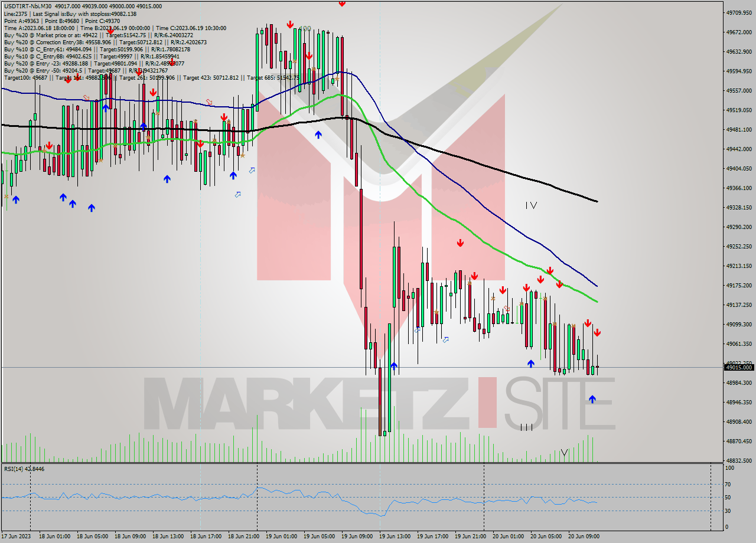Click the 18 Jun 21:00 time label
Viewport: 756px width, 543px height.
pos(243,537)
